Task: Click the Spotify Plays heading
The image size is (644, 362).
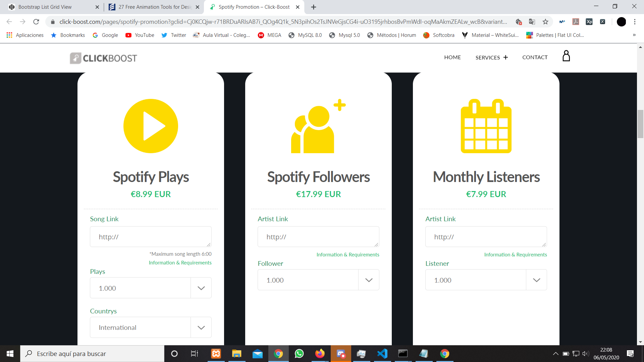Action: [151, 177]
